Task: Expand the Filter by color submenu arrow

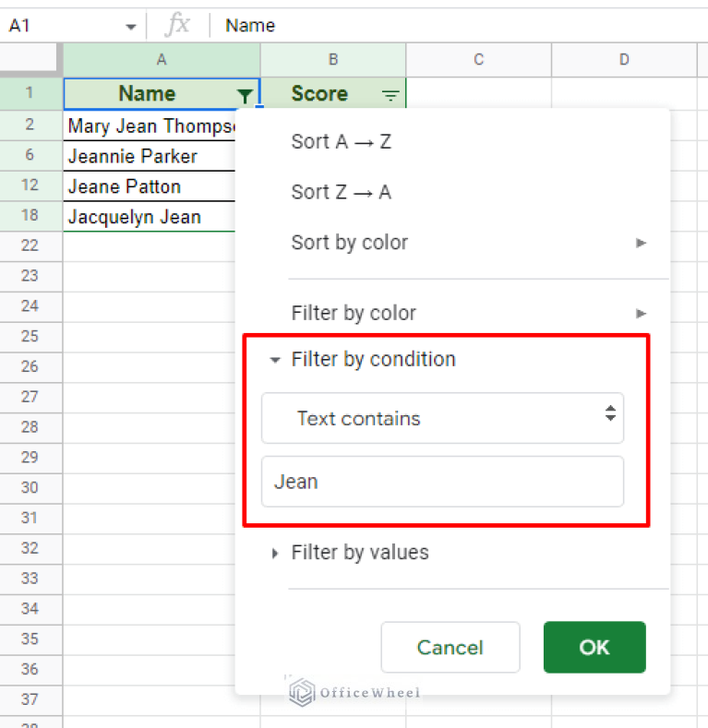Action: tap(641, 313)
